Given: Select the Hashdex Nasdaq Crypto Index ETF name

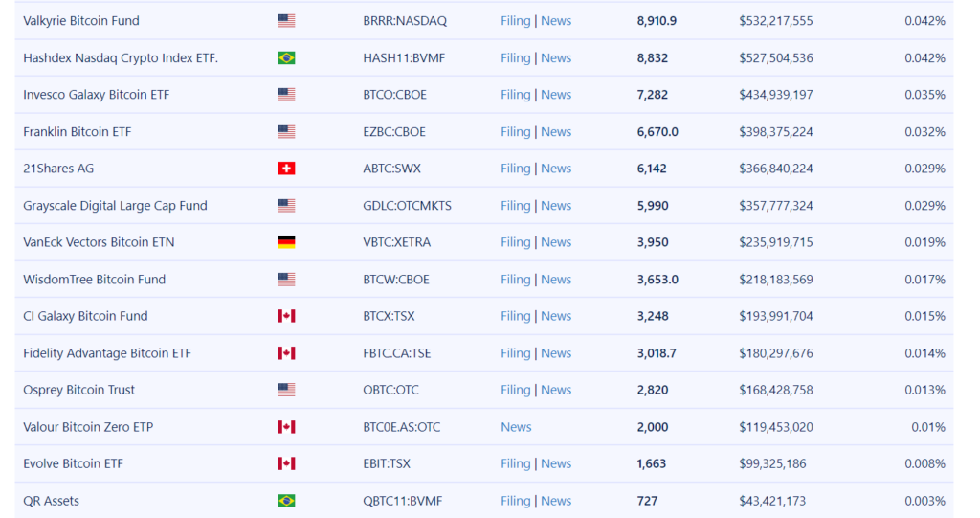Looking at the screenshot, I should tap(121, 57).
